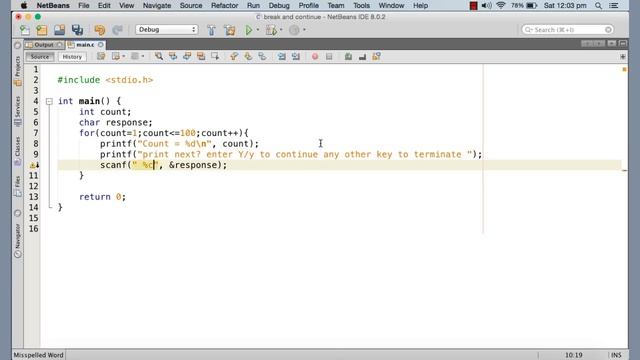Screen dimensions: 640x360
Task: Expand the Projects side panel
Action: coord(18,70)
